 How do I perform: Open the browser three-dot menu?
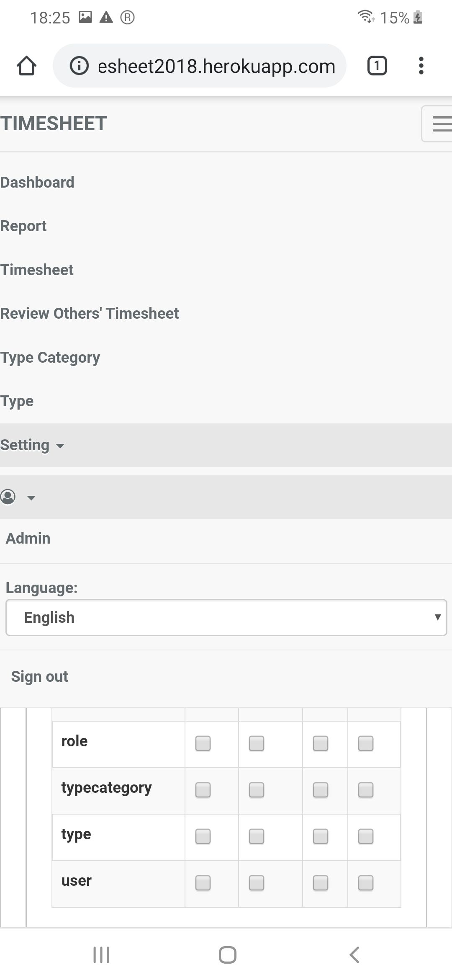421,66
